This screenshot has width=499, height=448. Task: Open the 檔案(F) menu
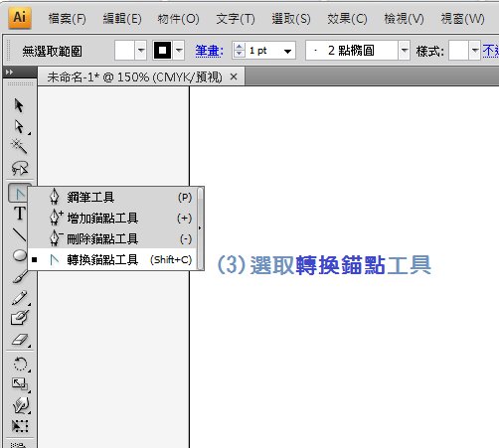[x=67, y=19]
